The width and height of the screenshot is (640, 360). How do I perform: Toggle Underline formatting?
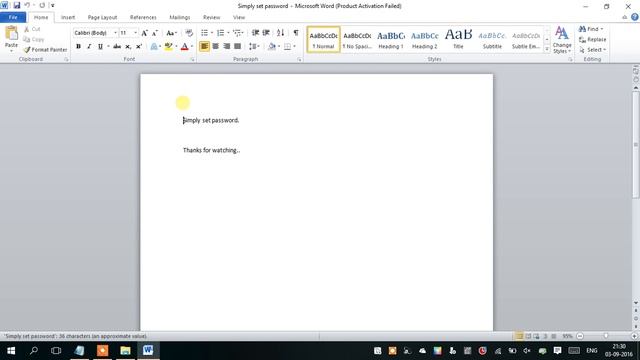100,47
